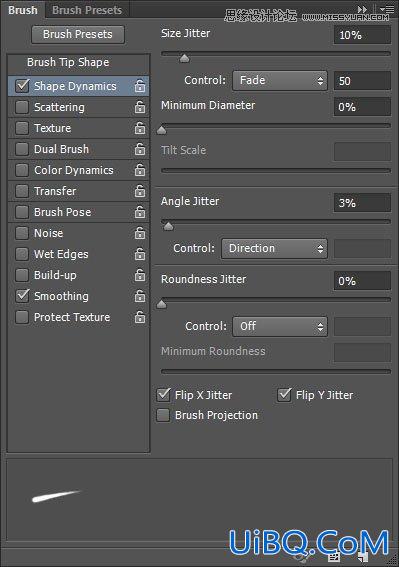Uncheck the Smoothing checkbox
The image size is (399, 567).
[x=22, y=296]
